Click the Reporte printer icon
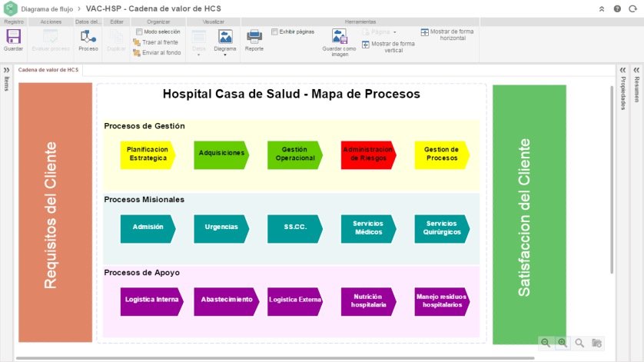This screenshot has height=362, width=644. point(254,37)
